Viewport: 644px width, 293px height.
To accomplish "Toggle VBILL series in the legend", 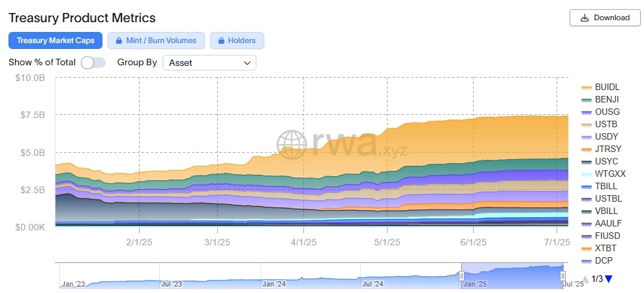I will click(600, 211).
